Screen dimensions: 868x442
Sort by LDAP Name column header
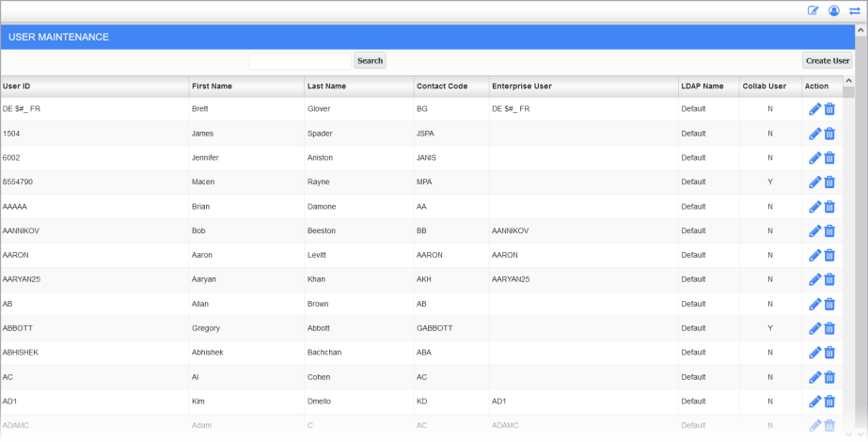[702, 86]
